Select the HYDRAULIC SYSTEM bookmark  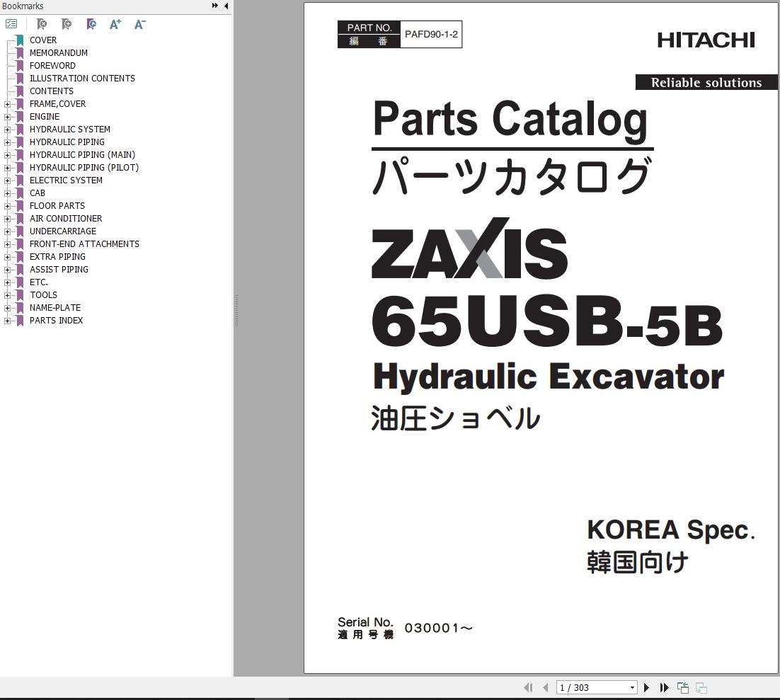(69, 130)
